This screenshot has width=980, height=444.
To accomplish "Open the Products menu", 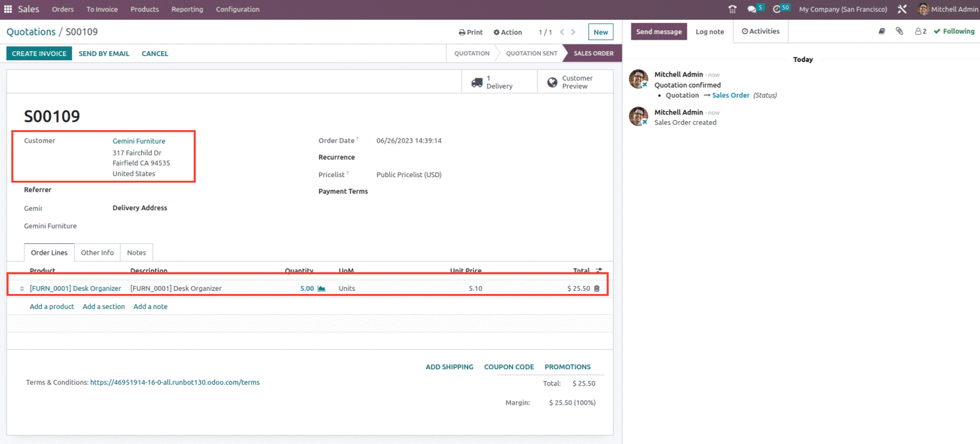I will [144, 9].
